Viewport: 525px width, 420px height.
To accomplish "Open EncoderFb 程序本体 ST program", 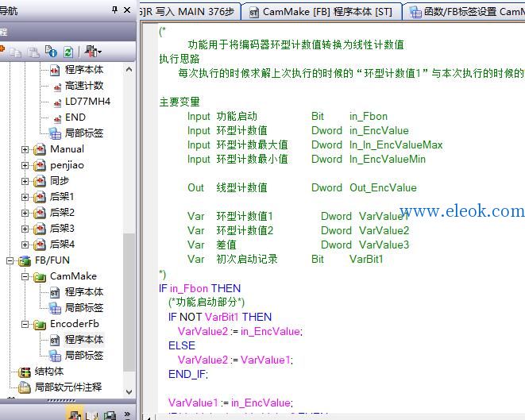I will pos(84,339).
